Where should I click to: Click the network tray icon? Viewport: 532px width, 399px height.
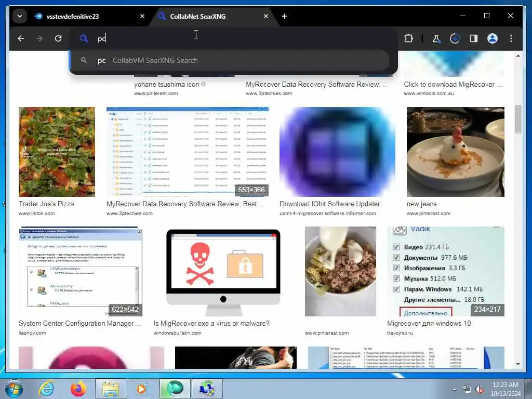tap(467, 390)
